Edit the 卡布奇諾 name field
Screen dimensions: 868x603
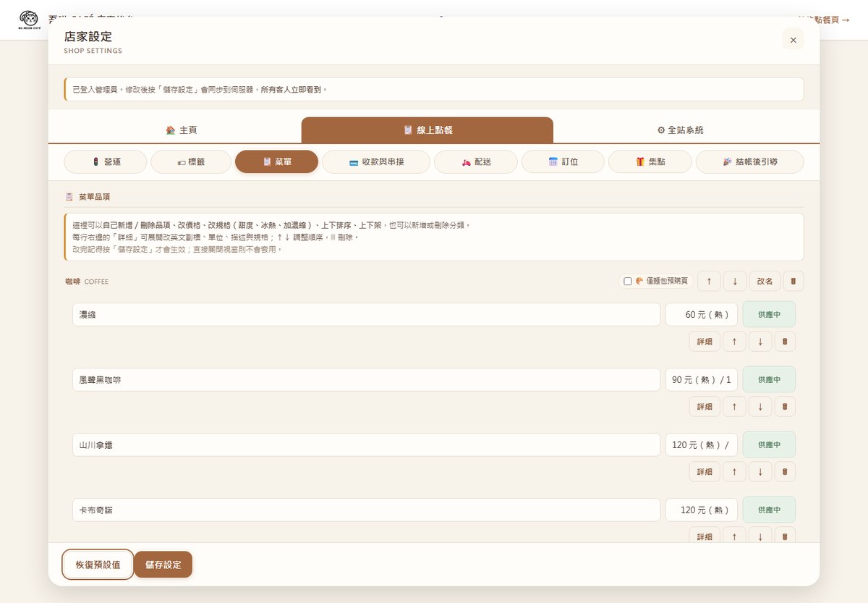(x=366, y=510)
